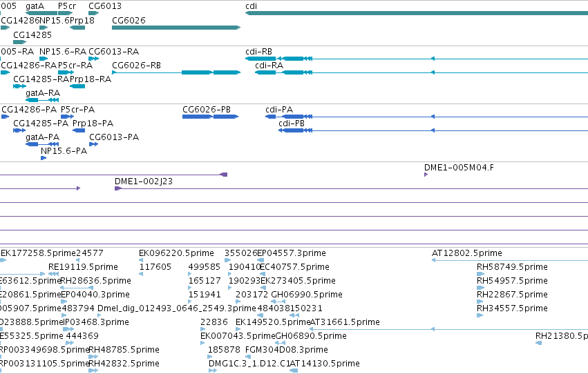
Task: Open the 165127 feature label
Action: (x=205, y=281)
